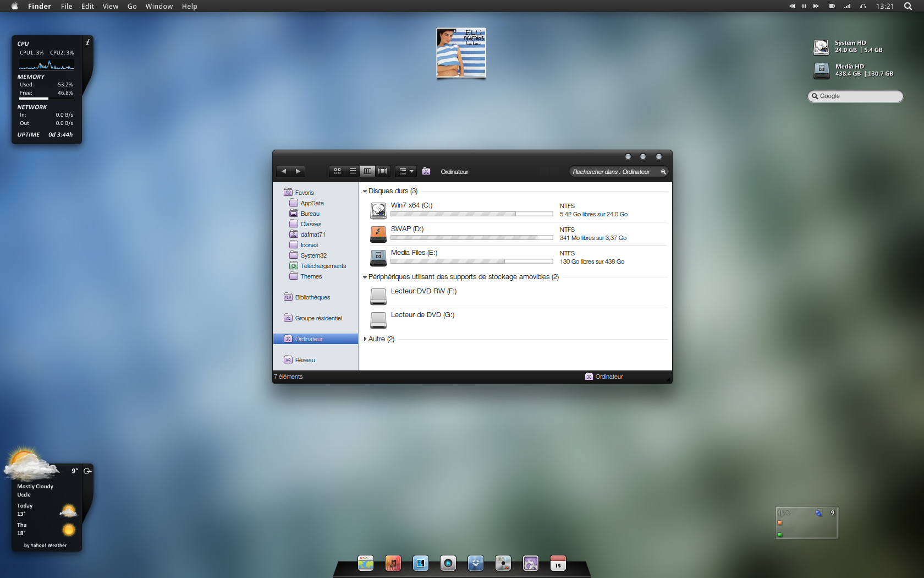Focus the Rechercher dans : Ordinateur field
Screen dimensions: 924x578
pyautogui.click(x=619, y=172)
